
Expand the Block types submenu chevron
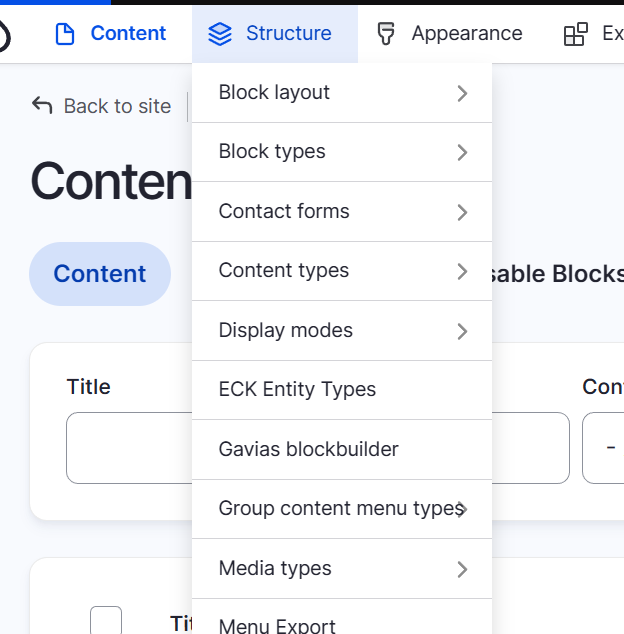click(x=462, y=152)
